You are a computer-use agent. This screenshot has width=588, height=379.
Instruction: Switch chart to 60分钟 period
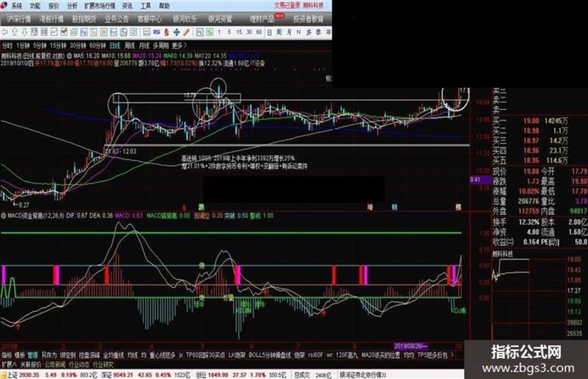tap(98, 45)
